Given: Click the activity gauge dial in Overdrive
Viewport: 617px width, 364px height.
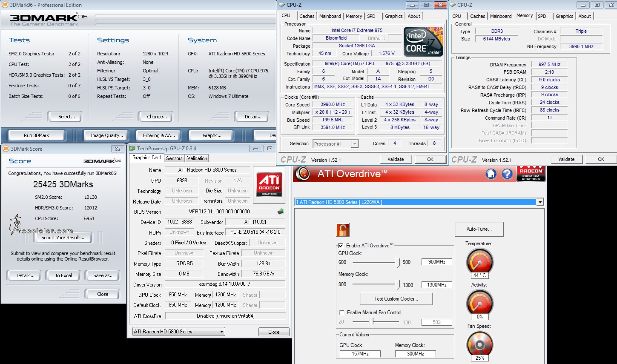Looking at the screenshot, I should (480, 302).
